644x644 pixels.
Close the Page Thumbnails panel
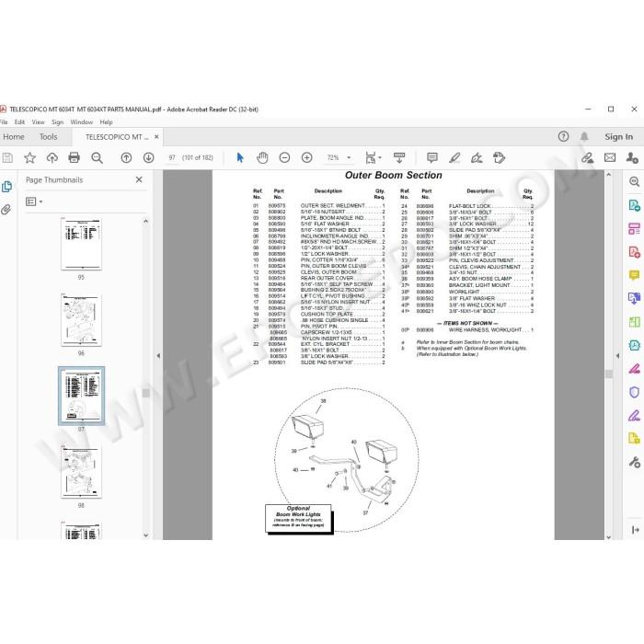tap(139, 180)
